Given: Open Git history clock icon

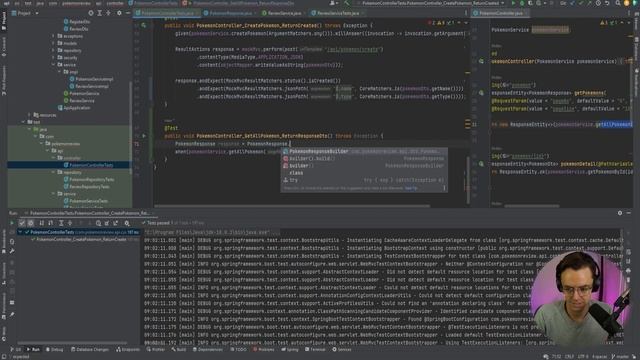Looking at the screenshot, I should (598, 3).
